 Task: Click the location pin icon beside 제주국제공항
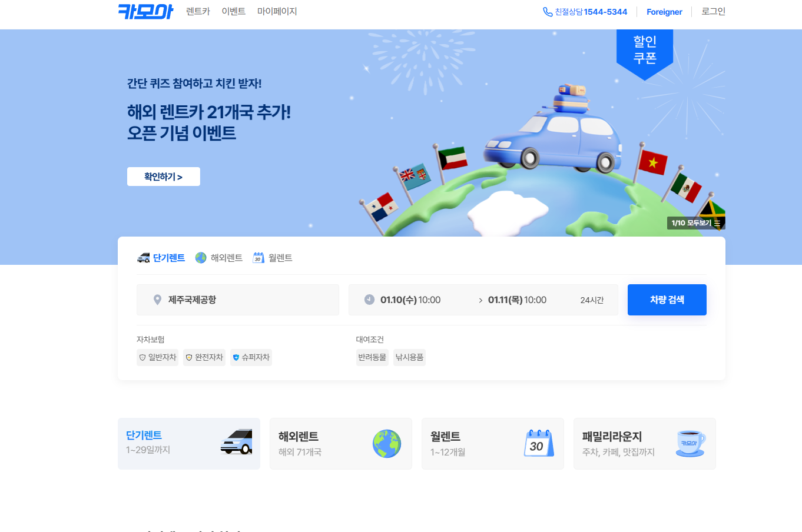tap(157, 300)
